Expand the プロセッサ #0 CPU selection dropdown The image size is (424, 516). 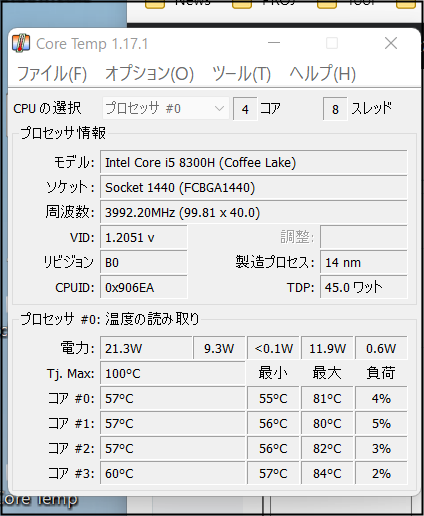coord(166,108)
